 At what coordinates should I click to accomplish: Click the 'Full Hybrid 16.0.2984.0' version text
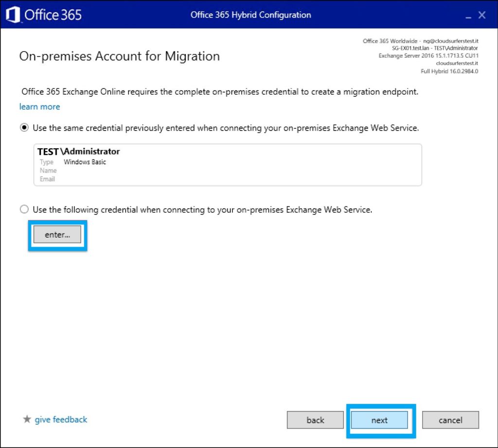(x=449, y=71)
